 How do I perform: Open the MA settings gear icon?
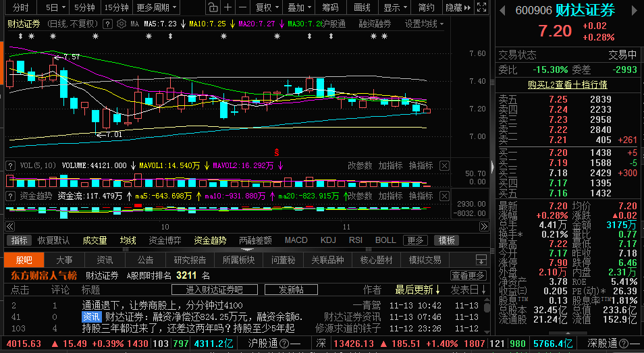click(121, 24)
